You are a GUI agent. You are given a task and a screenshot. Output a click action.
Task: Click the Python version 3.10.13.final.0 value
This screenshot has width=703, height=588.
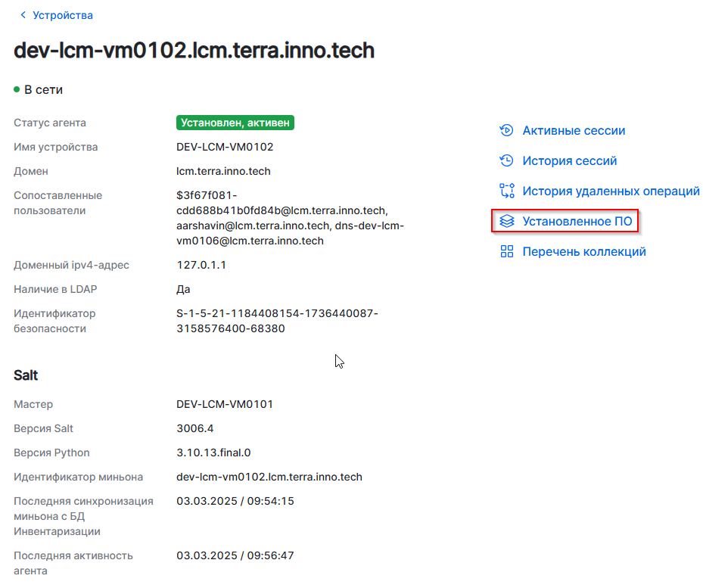coord(213,453)
